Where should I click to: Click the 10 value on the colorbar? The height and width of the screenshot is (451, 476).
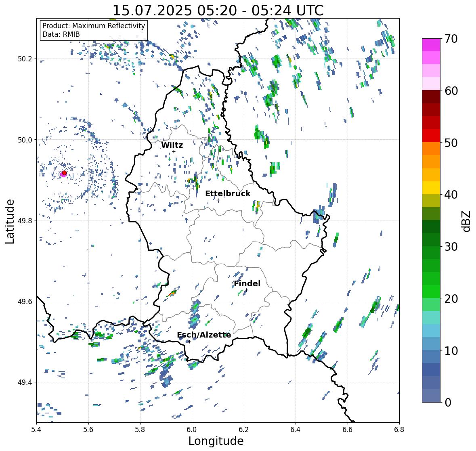[451, 350]
